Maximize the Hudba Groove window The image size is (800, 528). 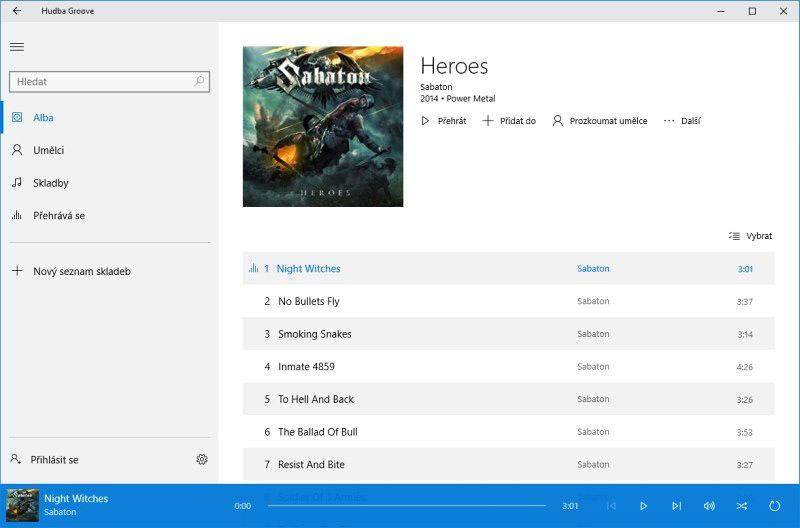coord(752,11)
